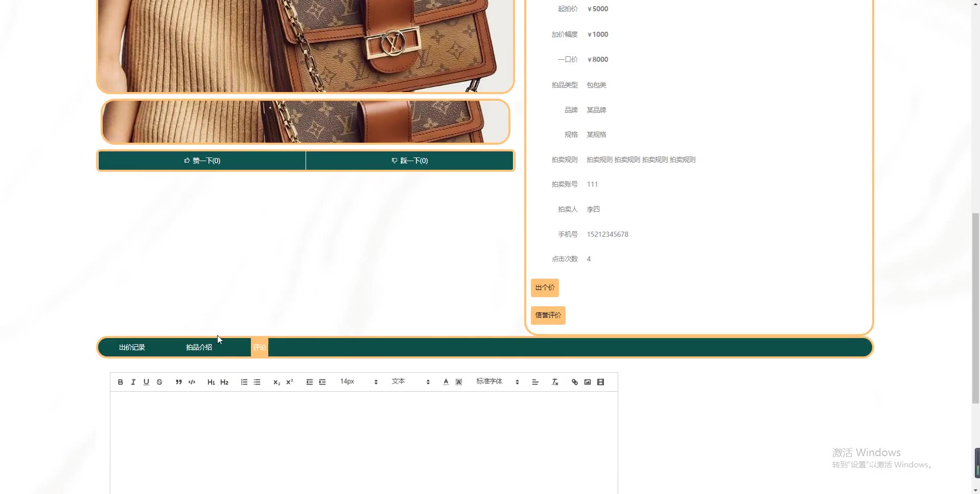980x494 pixels.
Task: Start an ordered numbered list
Action: click(x=244, y=382)
